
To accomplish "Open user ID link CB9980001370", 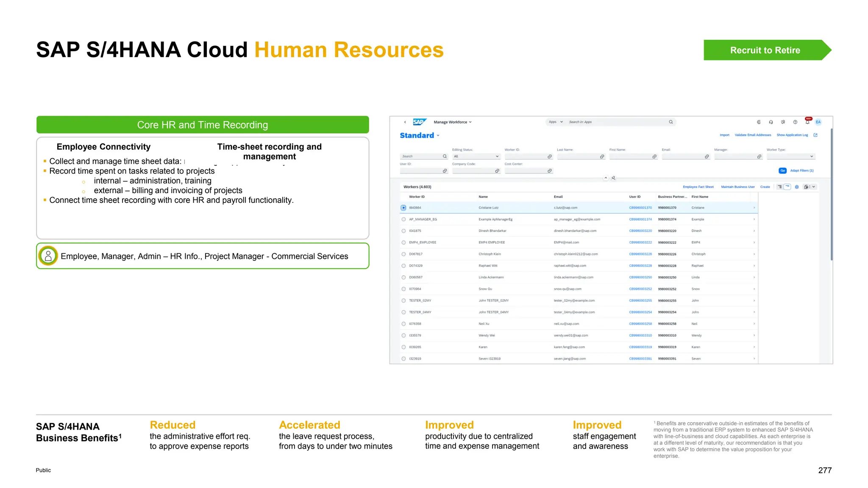I will (640, 208).
